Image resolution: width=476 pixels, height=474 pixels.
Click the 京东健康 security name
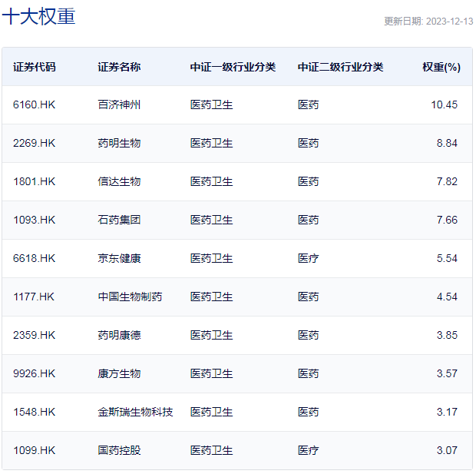[x=119, y=259]
